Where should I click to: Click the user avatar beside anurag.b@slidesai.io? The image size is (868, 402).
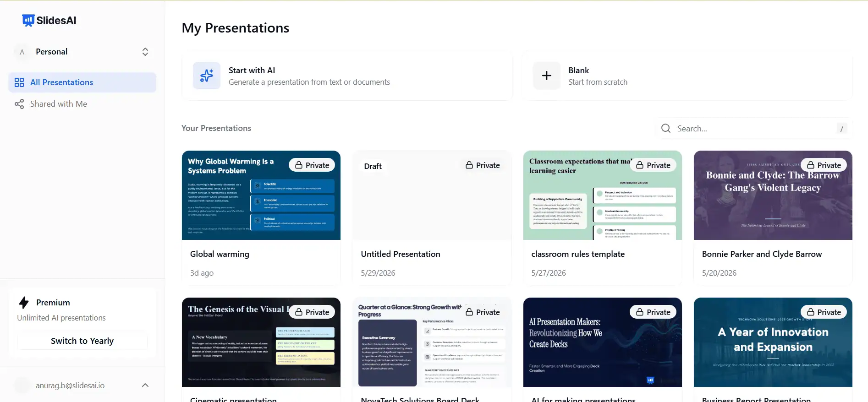[22, 386]
